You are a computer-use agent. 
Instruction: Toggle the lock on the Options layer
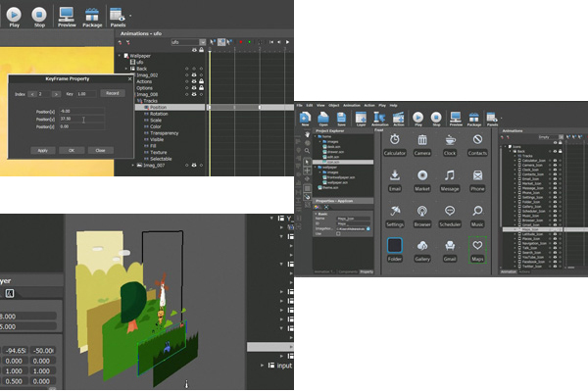coord(199,87)
